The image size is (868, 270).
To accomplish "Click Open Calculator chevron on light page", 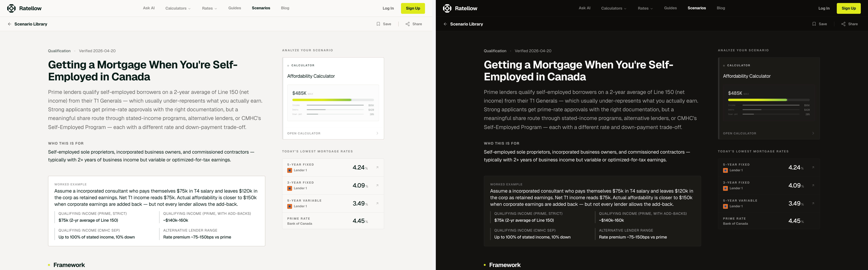I will pyautogui.click(x=377, y=133).
